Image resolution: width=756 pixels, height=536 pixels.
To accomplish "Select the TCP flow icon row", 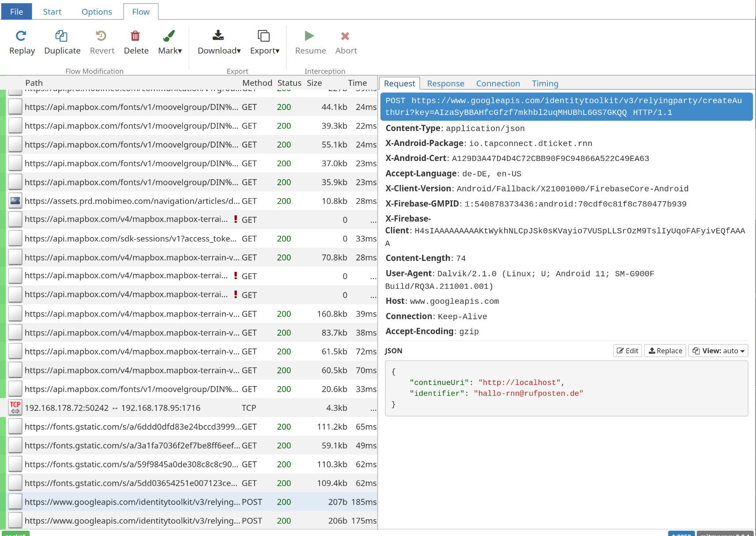I will 15,408.
